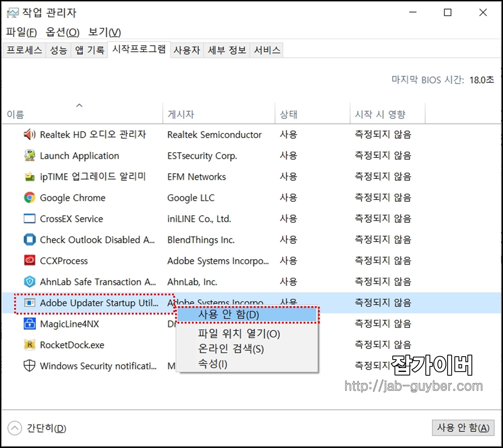Click the Google Chrome icon
Image resolution: width=503 pixels, height=448 pixels.
pyautogui.click(x=29, y=198)
